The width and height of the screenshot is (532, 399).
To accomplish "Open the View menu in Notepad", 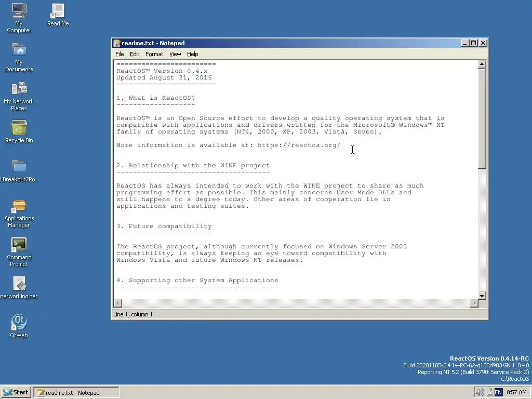I will click(x=175, y=54).
